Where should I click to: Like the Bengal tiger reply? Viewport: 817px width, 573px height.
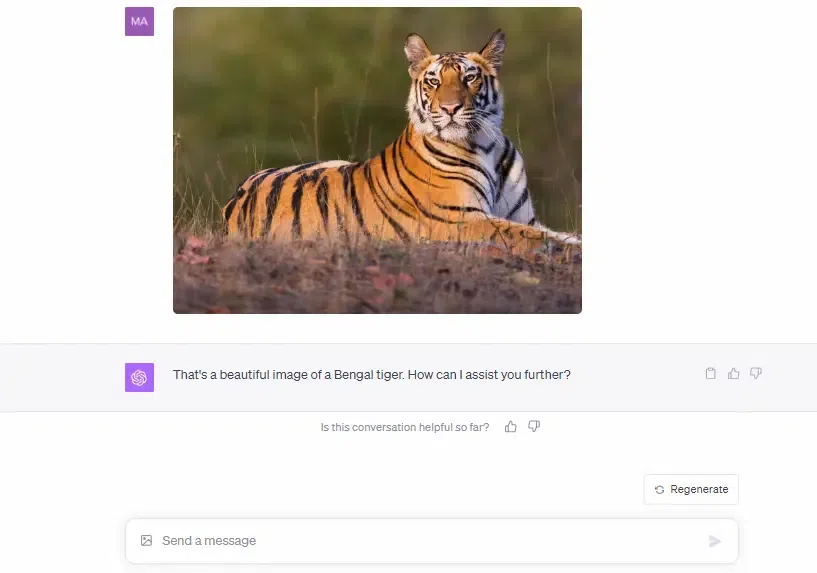tap(734, 373)
